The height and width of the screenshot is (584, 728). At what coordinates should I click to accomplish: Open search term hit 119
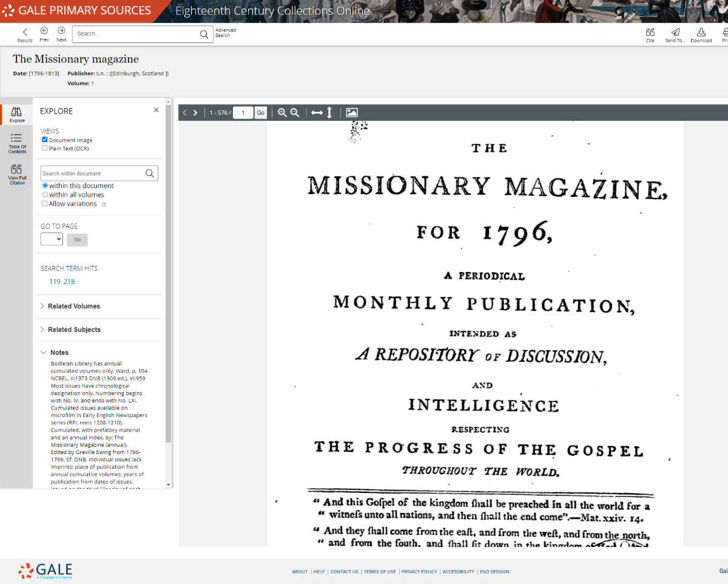55,282
